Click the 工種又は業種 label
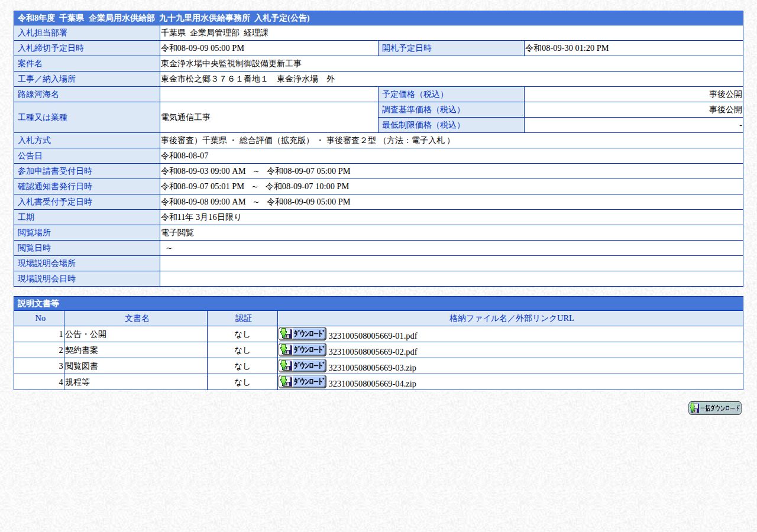757x532 pixels. coord(87,118)
